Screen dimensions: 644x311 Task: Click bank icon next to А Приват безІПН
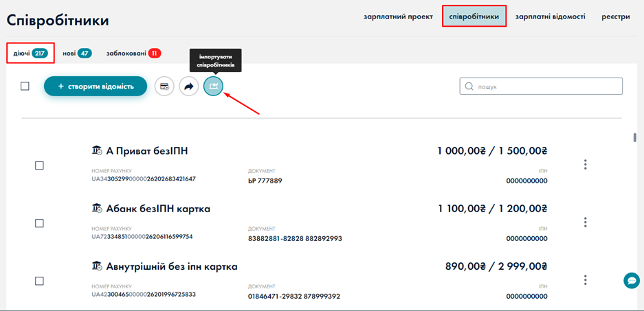(x=97, y=151)
